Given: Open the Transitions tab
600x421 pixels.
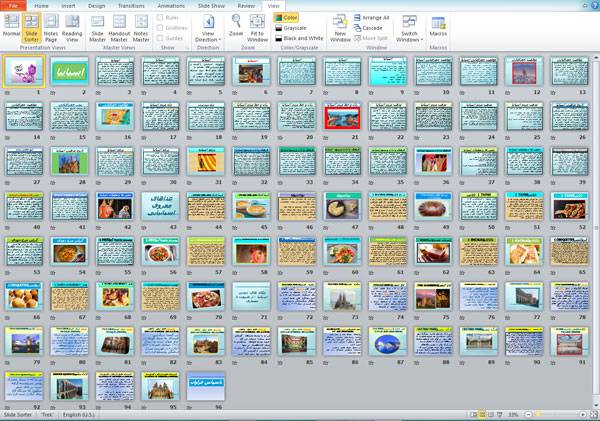Looking at the screenshot, I should (x=131, y=6).
